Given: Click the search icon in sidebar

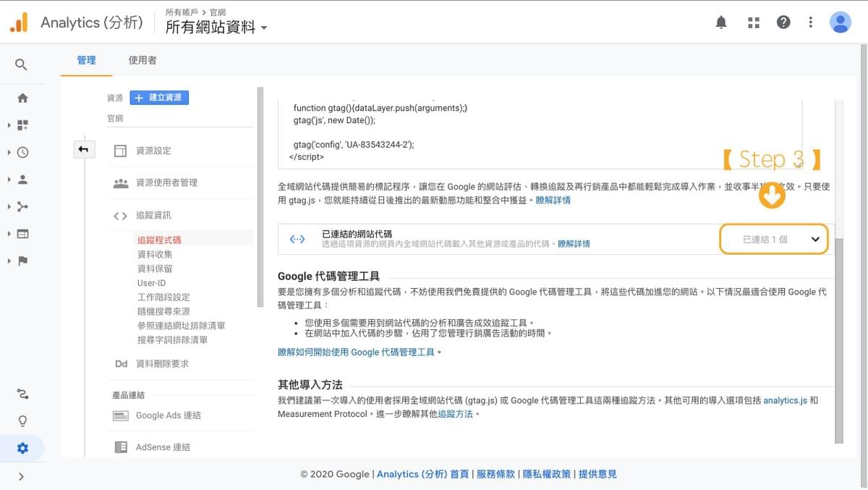Looking at the screenshot, I should click(x=22, y=65).
